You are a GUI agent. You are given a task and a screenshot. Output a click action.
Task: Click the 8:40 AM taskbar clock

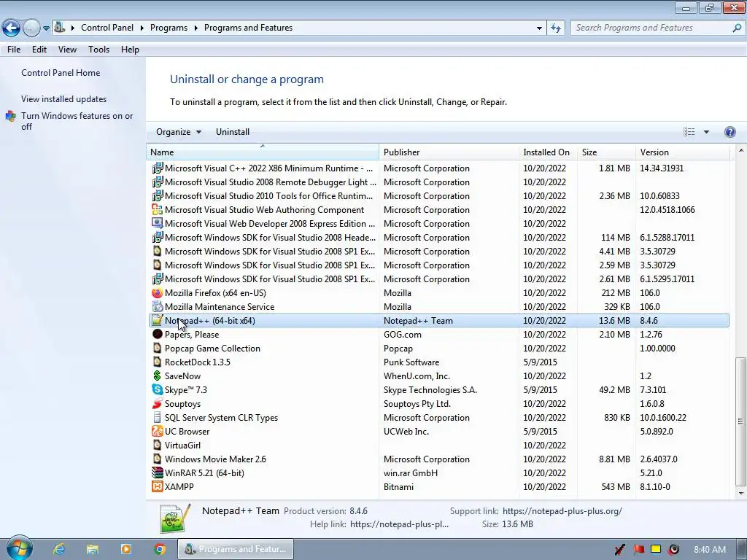(x=710, y=550)
